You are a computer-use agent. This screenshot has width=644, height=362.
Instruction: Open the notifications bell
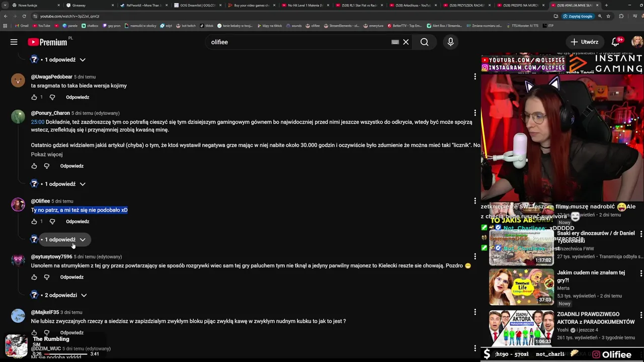click(x=615, y=42)
